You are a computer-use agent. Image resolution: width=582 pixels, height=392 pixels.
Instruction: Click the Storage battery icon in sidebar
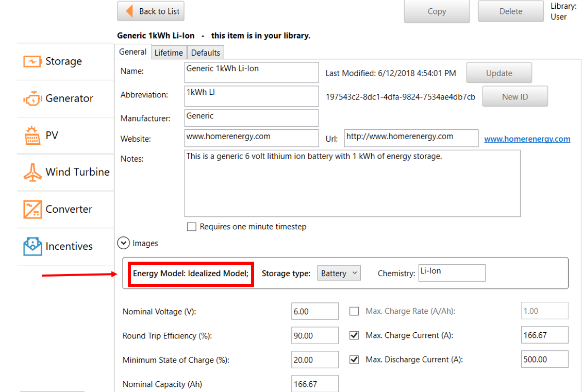32,61
